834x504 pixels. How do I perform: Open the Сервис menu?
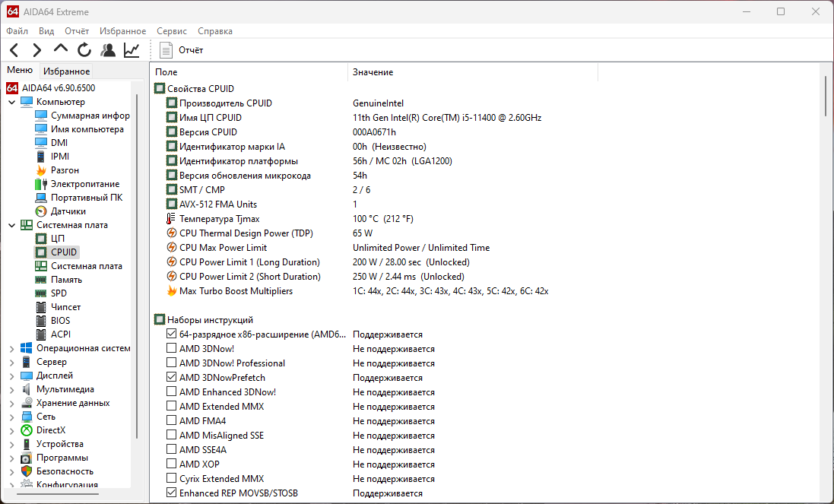tap(171, 31)
